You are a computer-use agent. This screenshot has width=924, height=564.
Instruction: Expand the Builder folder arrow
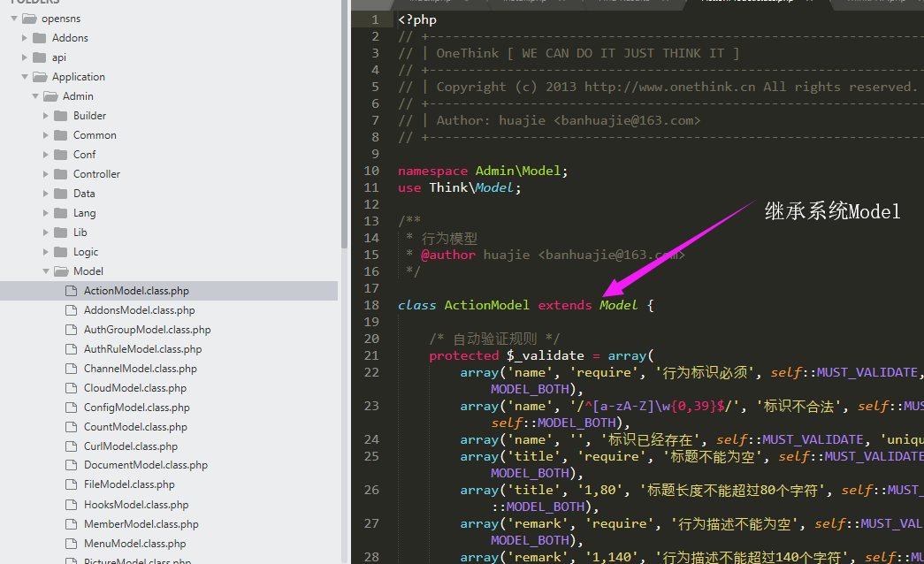(46, 116)
